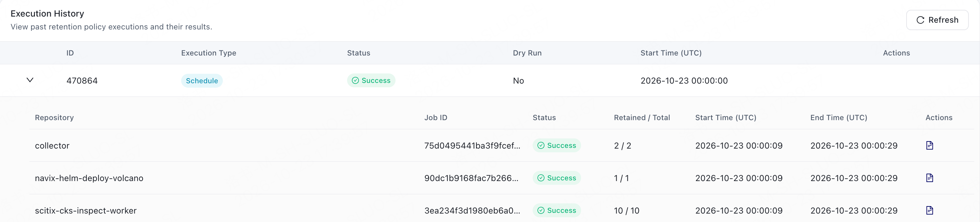
Task: Click the Job ID column header
Action: [x=435, y=117]
